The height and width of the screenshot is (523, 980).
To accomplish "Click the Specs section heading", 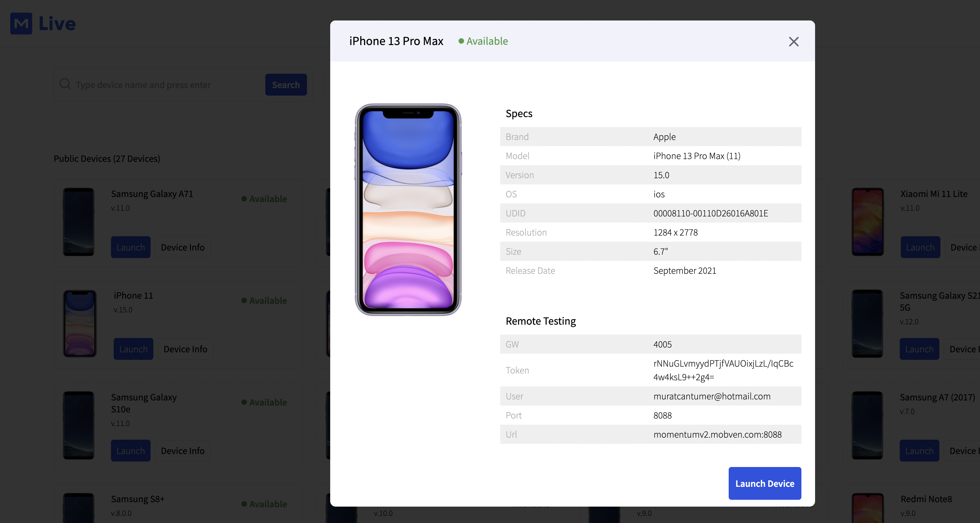I will (519, 113).
